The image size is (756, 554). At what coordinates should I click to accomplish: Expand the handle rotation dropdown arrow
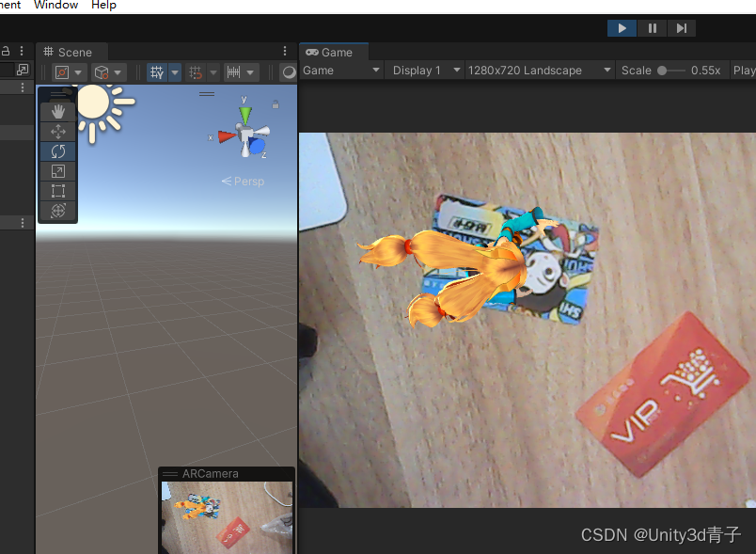point(118,72)
